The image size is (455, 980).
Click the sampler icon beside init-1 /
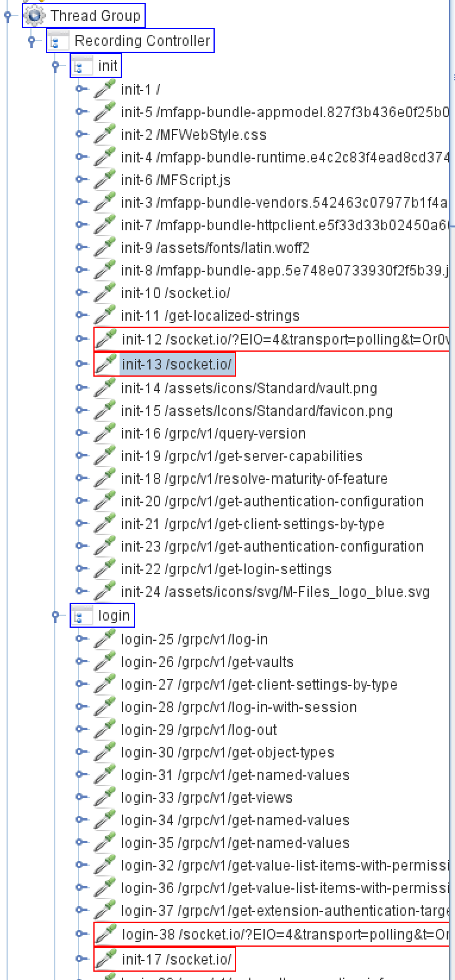click(105, 89)
